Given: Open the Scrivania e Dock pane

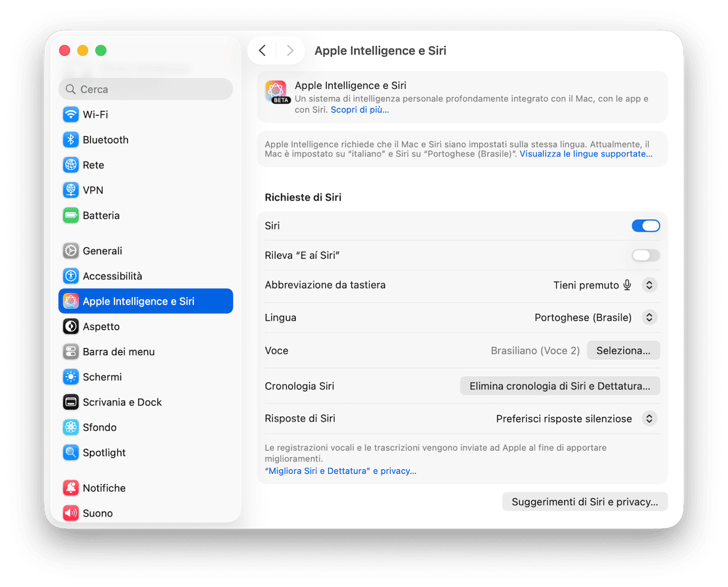Looking at the screenshot, I should click(145, 402).
